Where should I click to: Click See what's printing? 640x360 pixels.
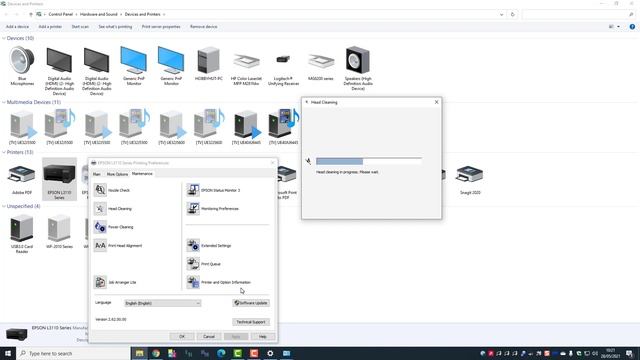pyautogui.click(x=115, y=27)
